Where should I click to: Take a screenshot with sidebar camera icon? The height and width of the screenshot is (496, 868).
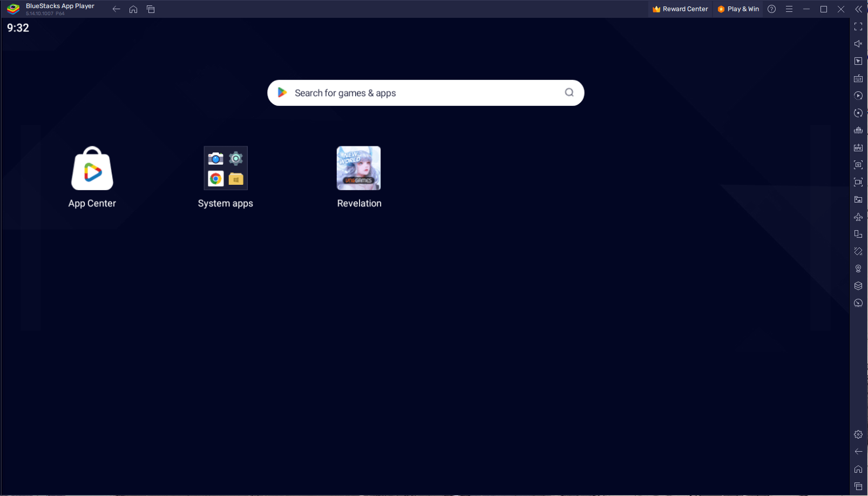pos(858,165)
